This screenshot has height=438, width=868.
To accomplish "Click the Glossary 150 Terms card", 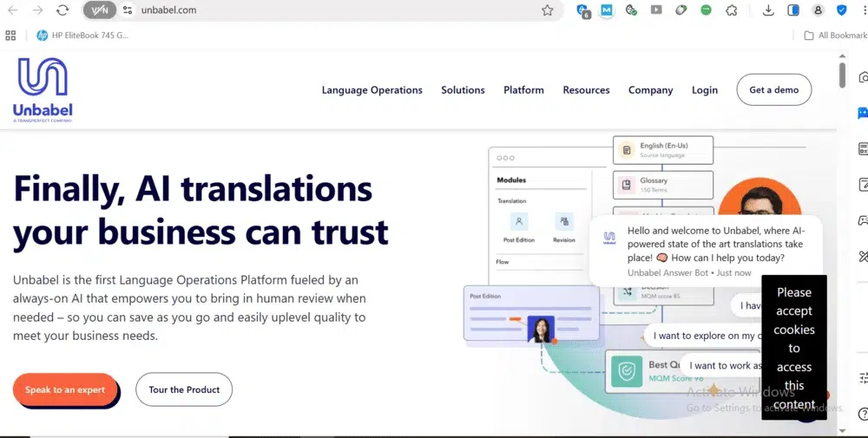I will (x=663, y=185).
